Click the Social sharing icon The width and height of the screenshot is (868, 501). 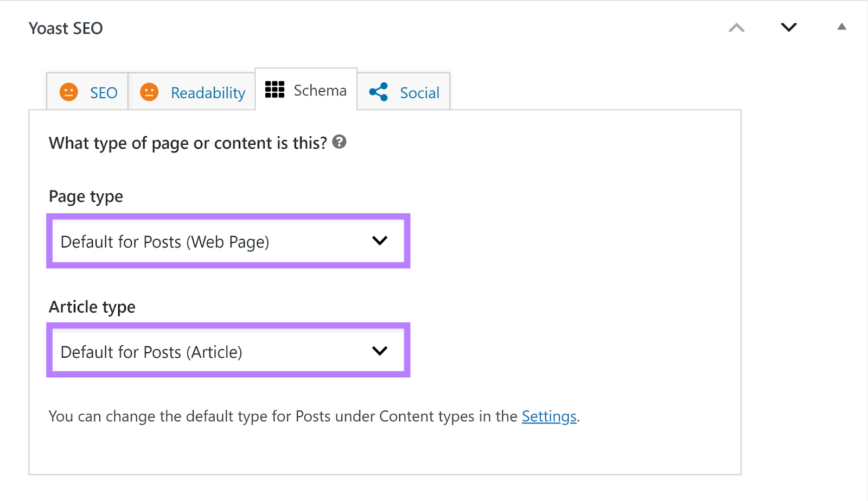(378, 92)
